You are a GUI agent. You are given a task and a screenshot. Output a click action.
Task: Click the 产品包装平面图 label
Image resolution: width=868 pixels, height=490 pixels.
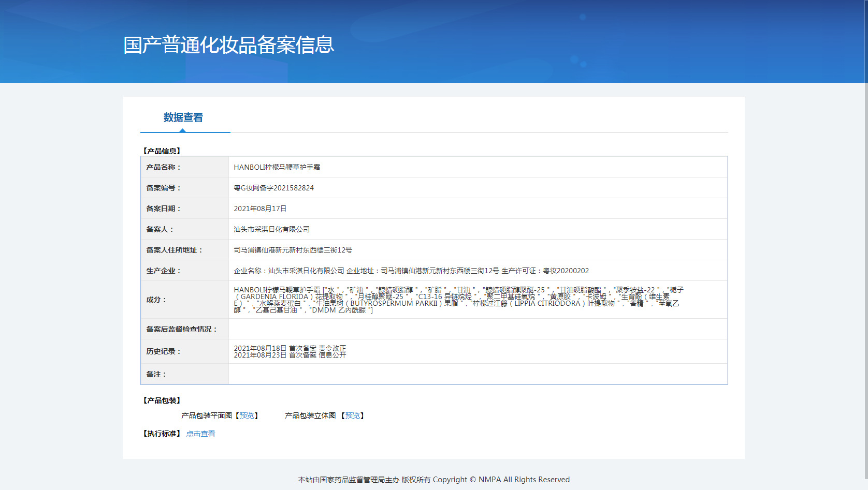[x=207, y=415]
